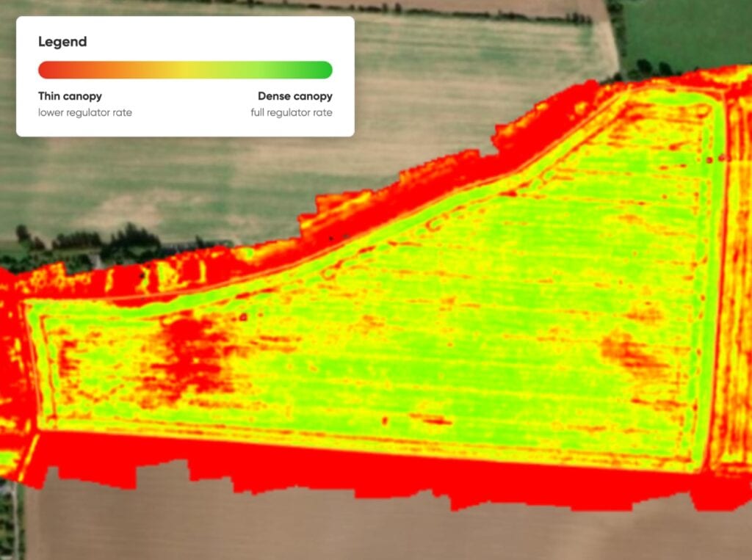Click the "Dense canopy" label
752x560 pixels.
[295, 96]
